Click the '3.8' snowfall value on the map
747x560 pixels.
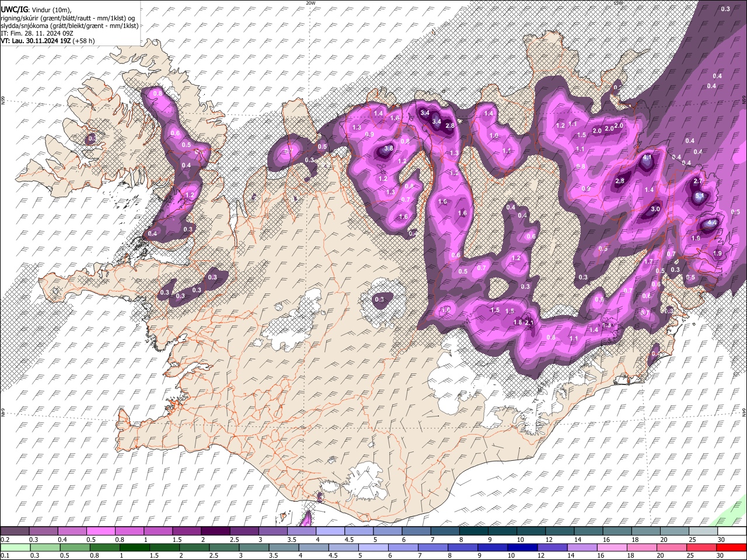pos(388,149)
